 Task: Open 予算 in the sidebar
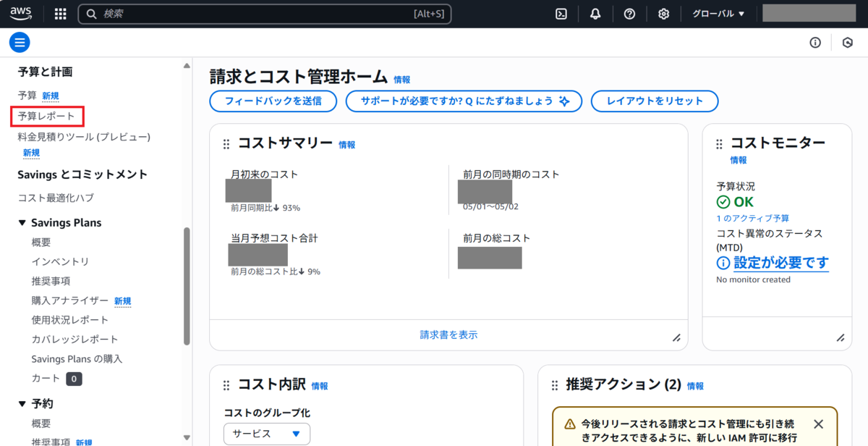pos(27,96)
